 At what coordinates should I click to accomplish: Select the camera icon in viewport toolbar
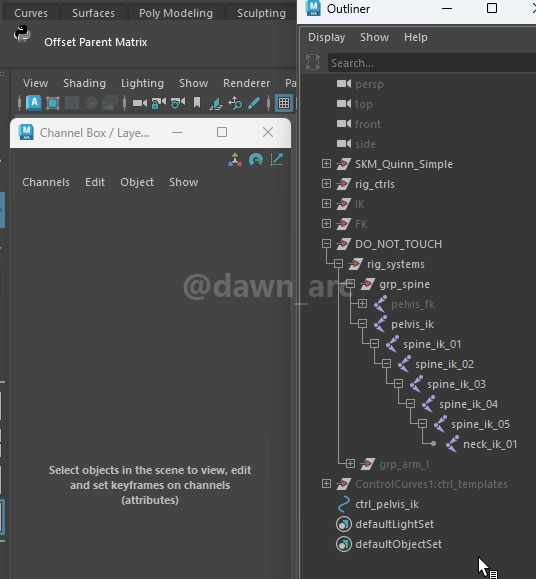tap(140, 103)
